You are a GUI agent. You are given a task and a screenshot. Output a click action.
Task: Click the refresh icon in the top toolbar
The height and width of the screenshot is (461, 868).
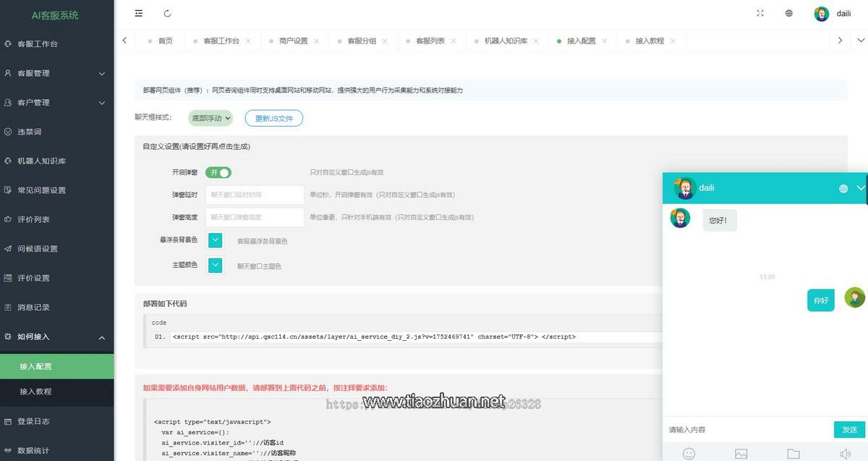[169, 13]
